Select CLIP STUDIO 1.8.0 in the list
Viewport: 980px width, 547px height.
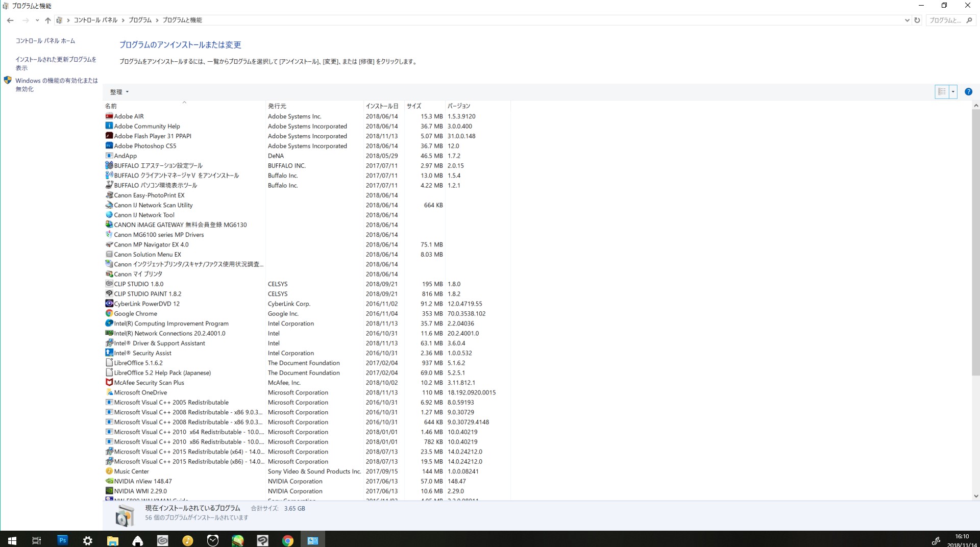click(x=307, y=284)
